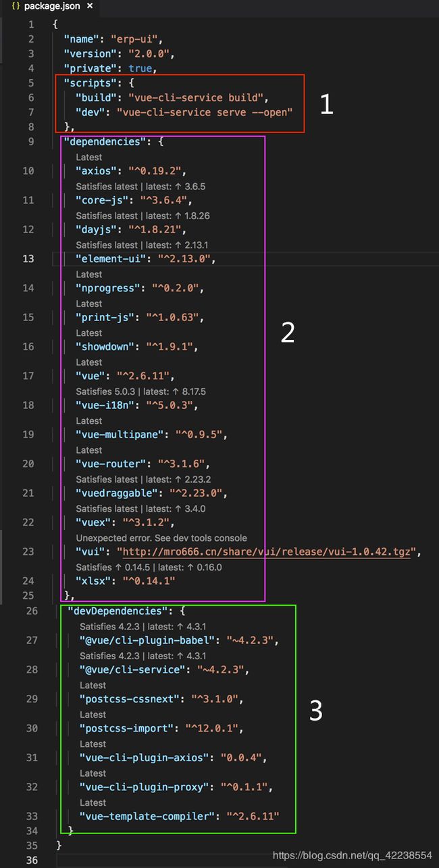Close the package.json editor tab

pyautogui.click(x=90, y=6)
